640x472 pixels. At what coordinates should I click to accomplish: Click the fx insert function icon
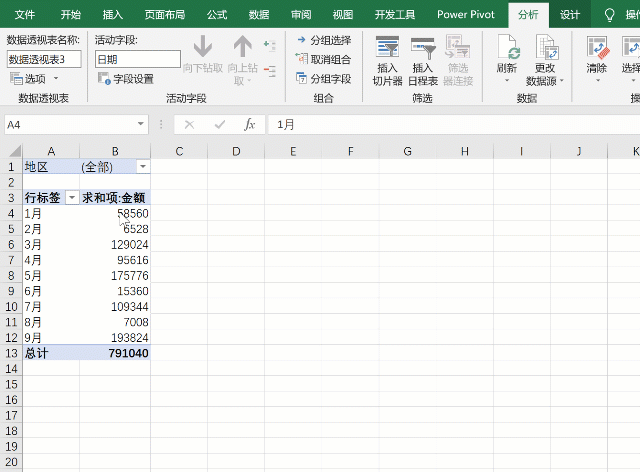[x=249, y=124]
